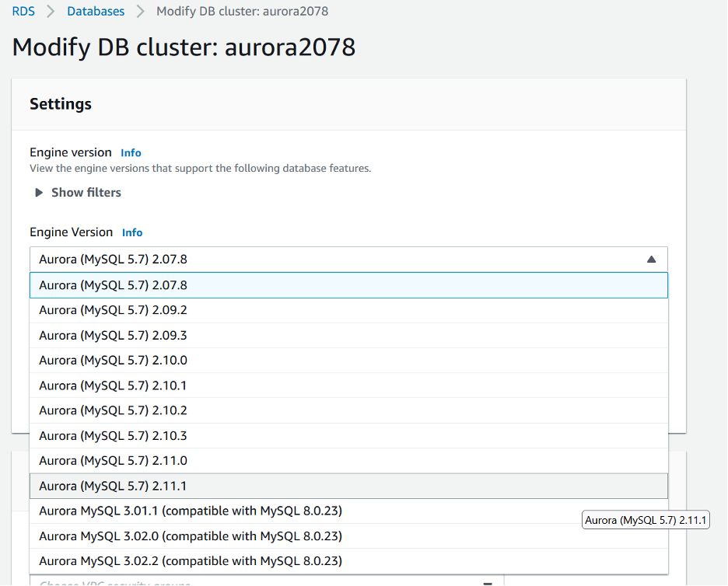Click the Settings section heading
The height and width of the screenshot is (586, 728).
61,104
